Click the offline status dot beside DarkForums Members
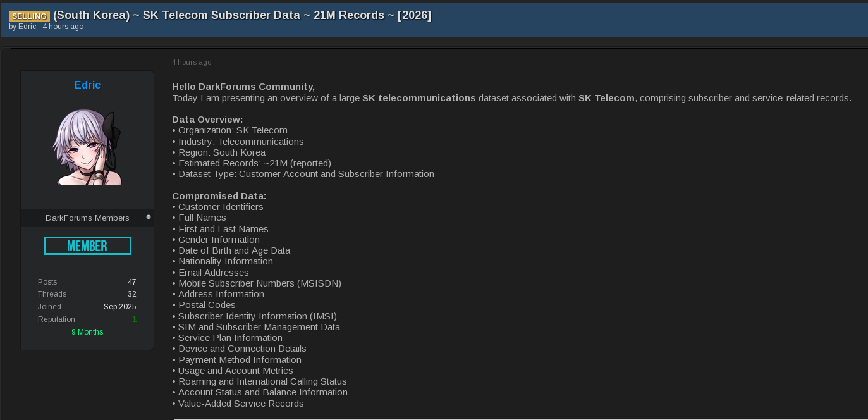Screen dimensions: 868x420 (149, 217)
